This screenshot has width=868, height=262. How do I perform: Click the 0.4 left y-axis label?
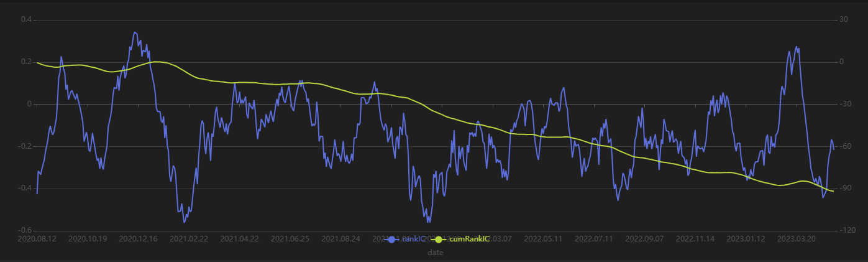tap(26, 20)
